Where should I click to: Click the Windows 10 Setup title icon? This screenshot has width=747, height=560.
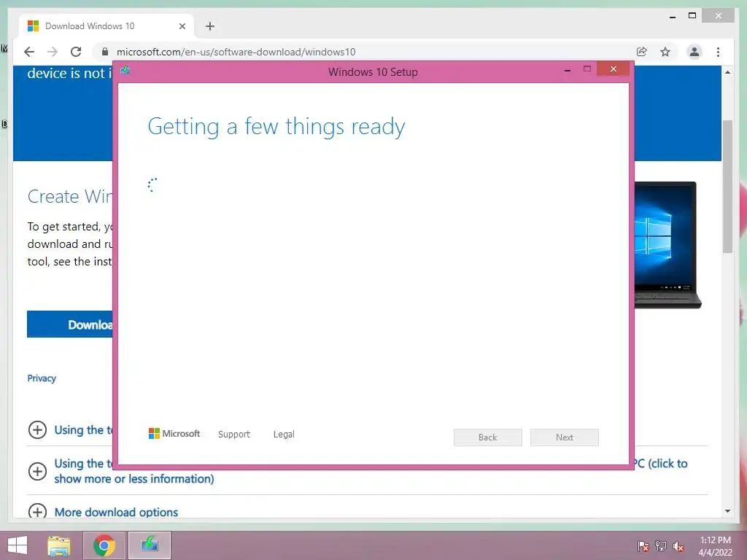pos(125,71)
